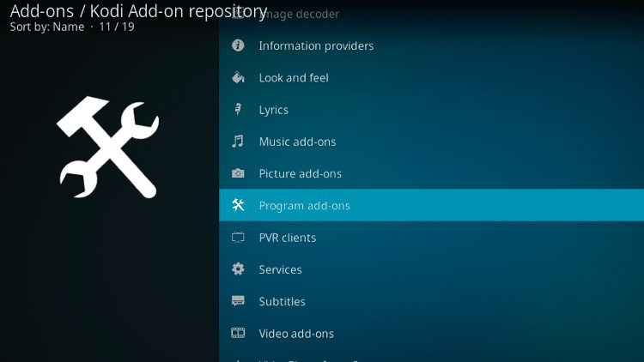Image resolution: width=644 pixels, height=362 pixels.
Task: Browse the Music add-ons category
Action: coord(297,142)
